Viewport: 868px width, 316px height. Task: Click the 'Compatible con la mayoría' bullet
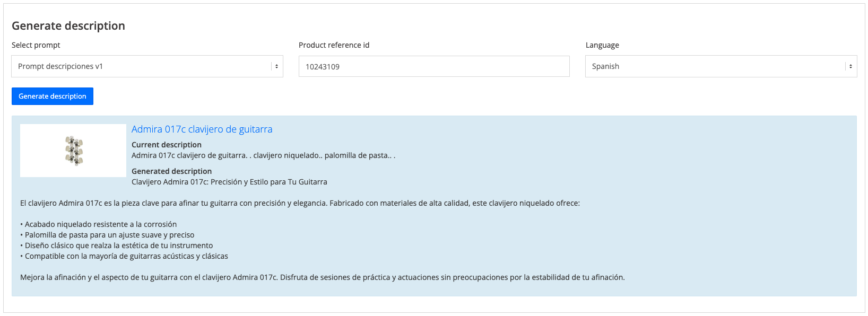(126, 256)
